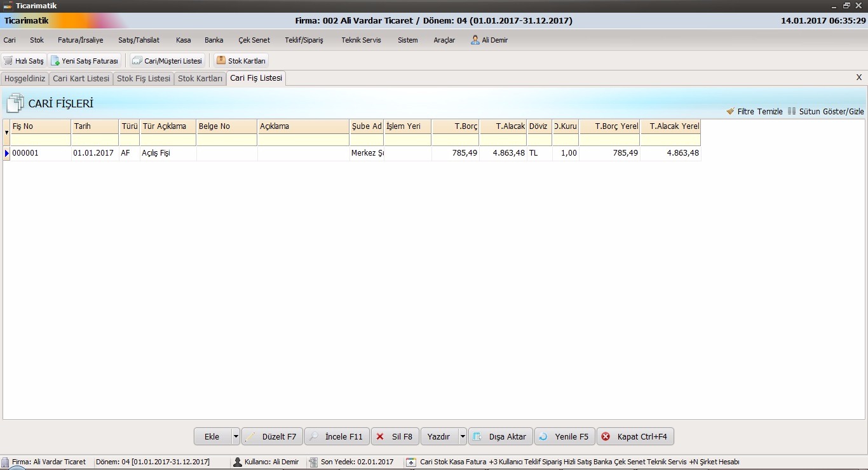
Task: Click the Ali Demir user menu icon
Action: pyautogui.click(x=475, y=40)
